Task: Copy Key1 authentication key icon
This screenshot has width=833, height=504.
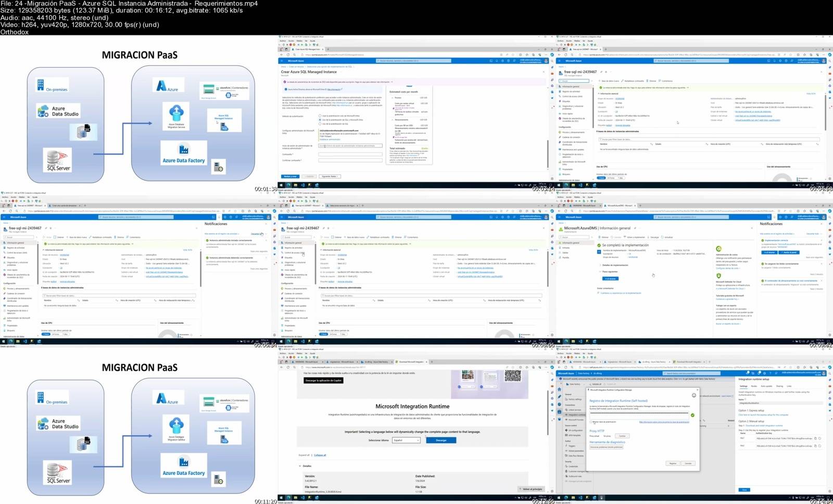Action: click(x=815, y=438)
